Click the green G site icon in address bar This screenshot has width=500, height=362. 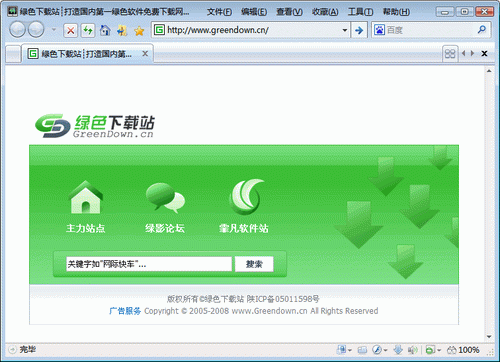(x=159, y=30)
